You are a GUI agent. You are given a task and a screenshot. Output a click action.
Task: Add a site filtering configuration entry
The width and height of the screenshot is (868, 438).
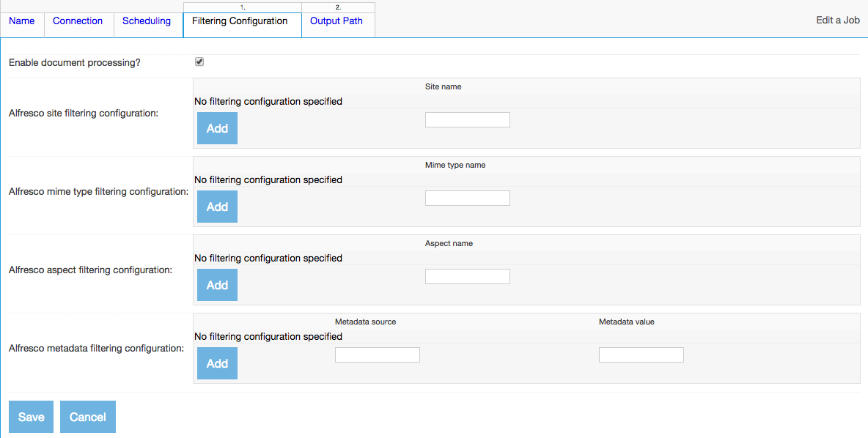click(x=216, y=128)
